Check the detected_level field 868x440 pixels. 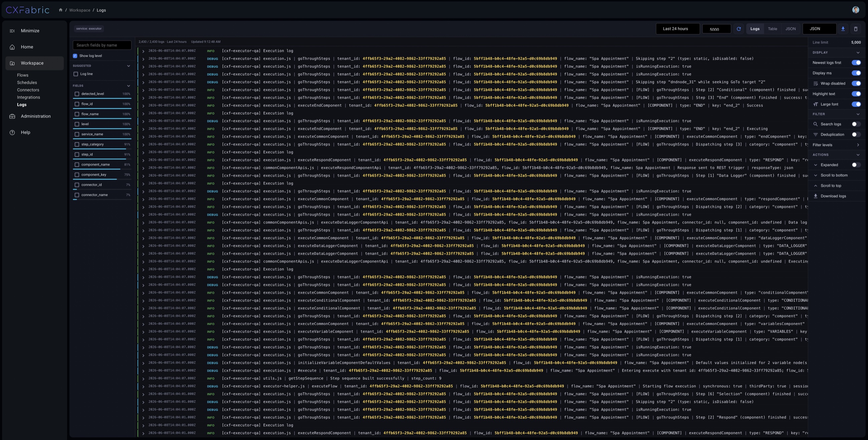tap(77, 94)
